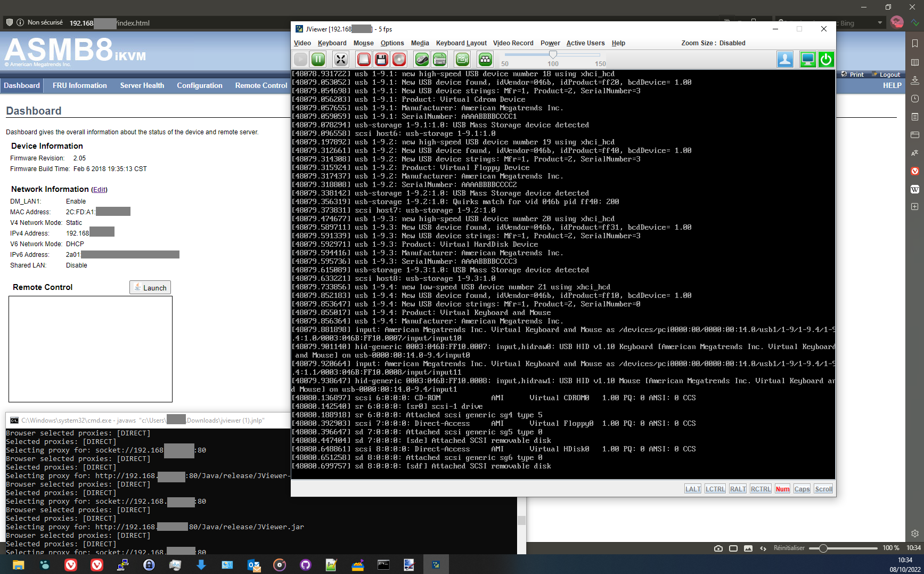Image resolution: width=924 pixels, height=574 pixels.
Task: Open the History panel in sidebar
Action: click(915, 99)
